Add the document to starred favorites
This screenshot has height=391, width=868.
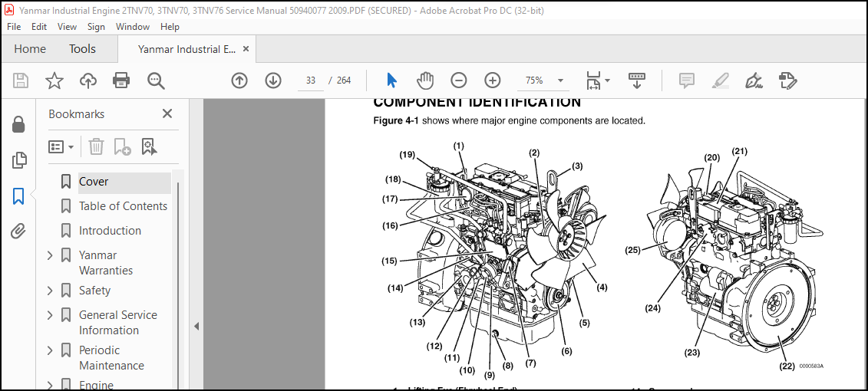(x=54, y=80)
